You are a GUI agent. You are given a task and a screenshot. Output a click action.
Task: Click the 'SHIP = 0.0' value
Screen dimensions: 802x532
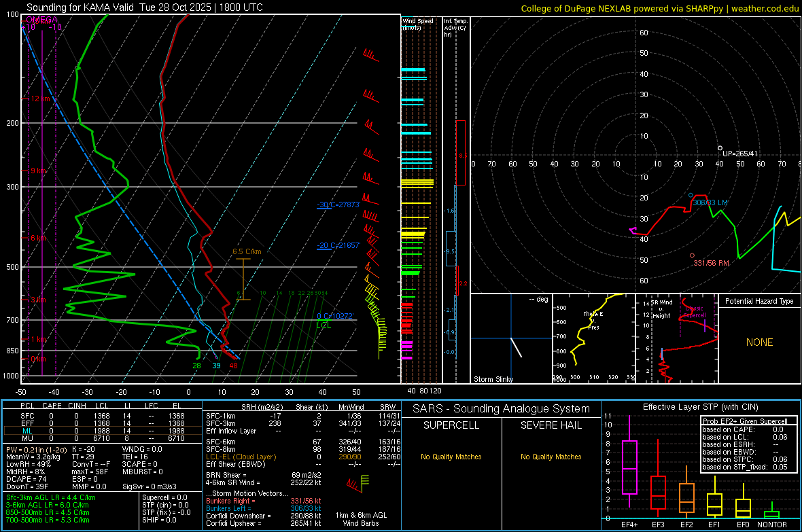[x=159, y=520]
